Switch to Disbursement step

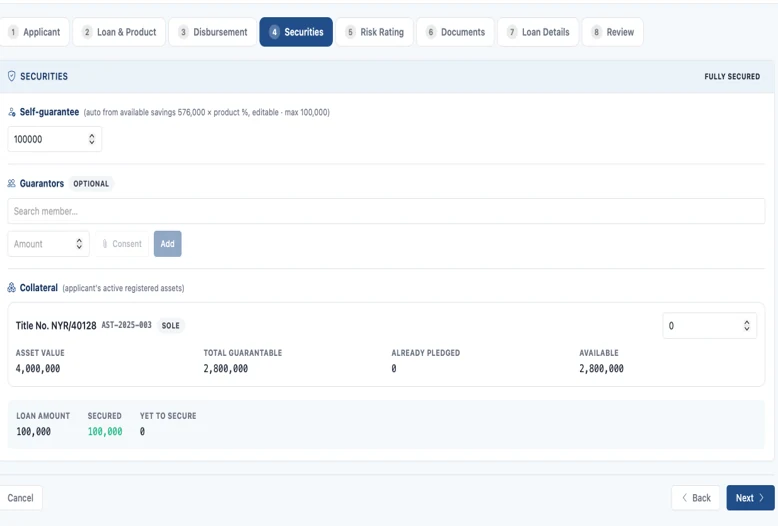tap(213, 32)
